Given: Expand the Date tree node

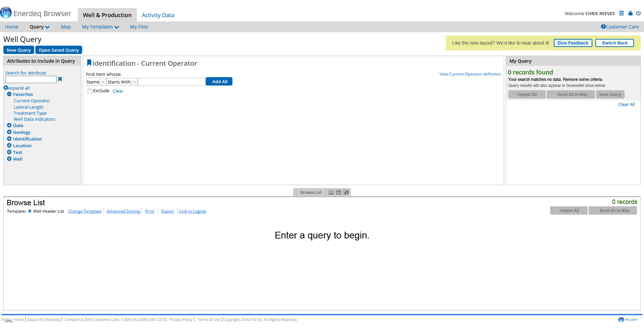Looking at the screenshot, I should (x=9, y=125).
